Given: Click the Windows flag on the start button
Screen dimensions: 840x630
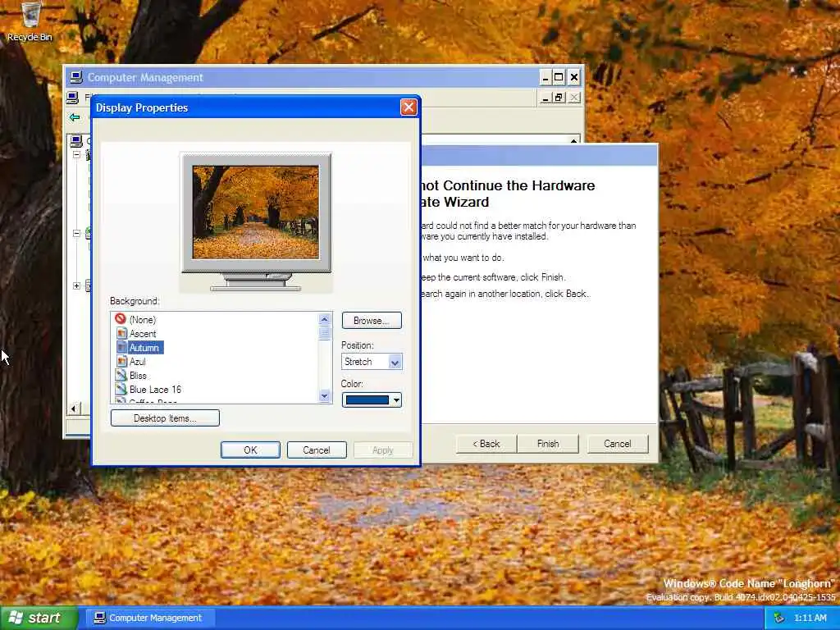Looking at the screenshot, I should click(16, 618).
